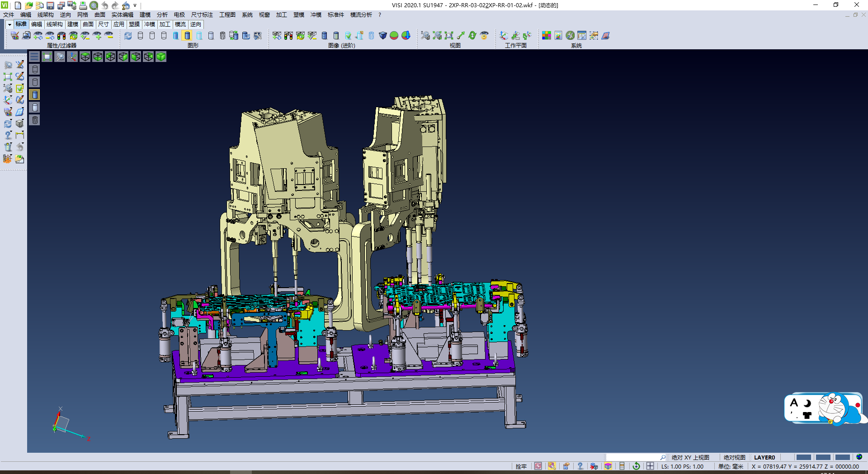868x474 pixels.
Task: Toggle the highlighted cube icon in status bar
Action: tap(608, 466)
